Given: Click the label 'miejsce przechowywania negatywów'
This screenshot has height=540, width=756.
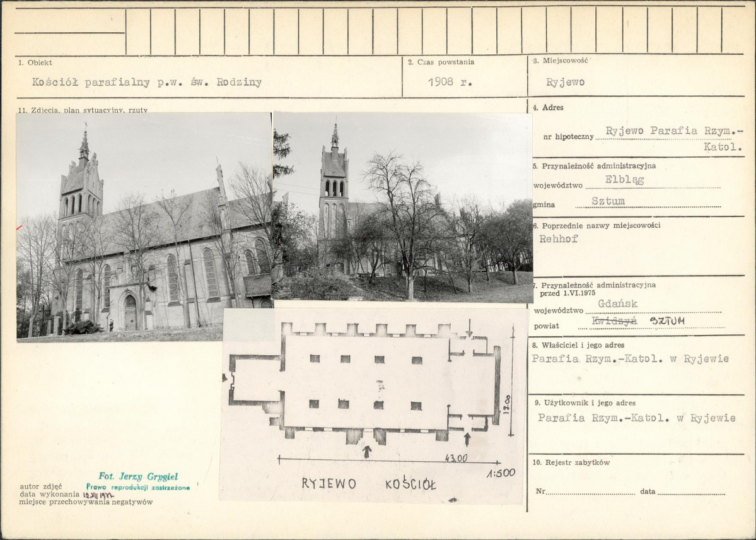Looking at the screenshot, I should pyautogui.click(x=86, y=502).
